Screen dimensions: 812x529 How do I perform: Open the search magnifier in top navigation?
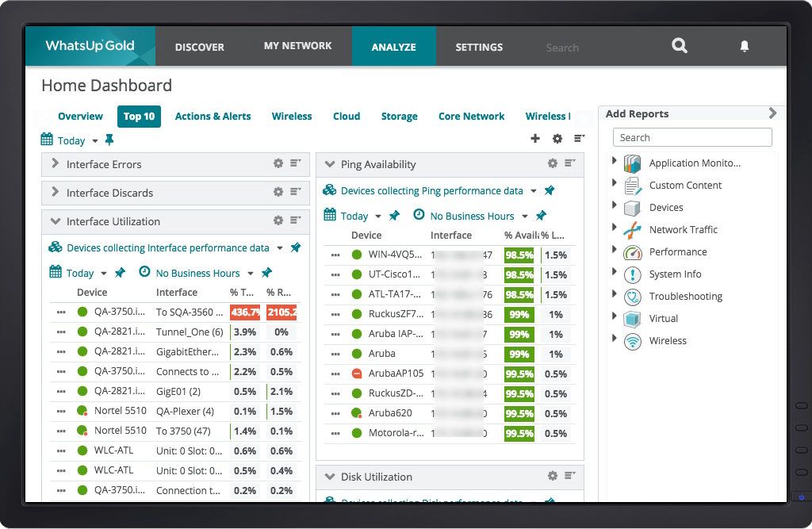[x=680, y=47]
